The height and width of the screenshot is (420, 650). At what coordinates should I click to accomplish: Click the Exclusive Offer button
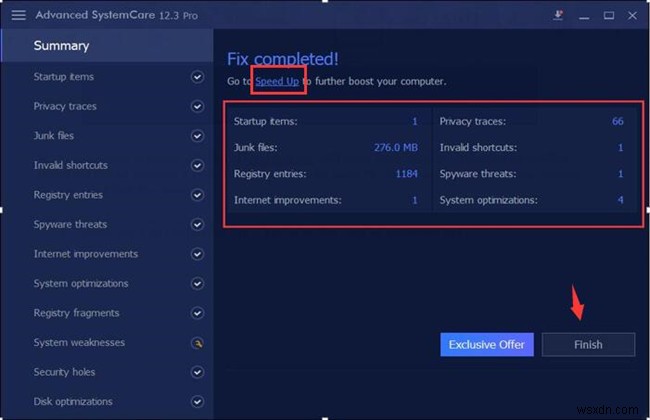(487, 345)
